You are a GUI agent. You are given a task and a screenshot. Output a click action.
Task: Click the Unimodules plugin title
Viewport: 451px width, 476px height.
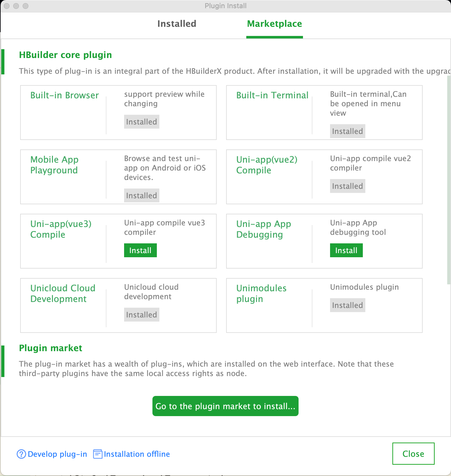click(261, 293)
